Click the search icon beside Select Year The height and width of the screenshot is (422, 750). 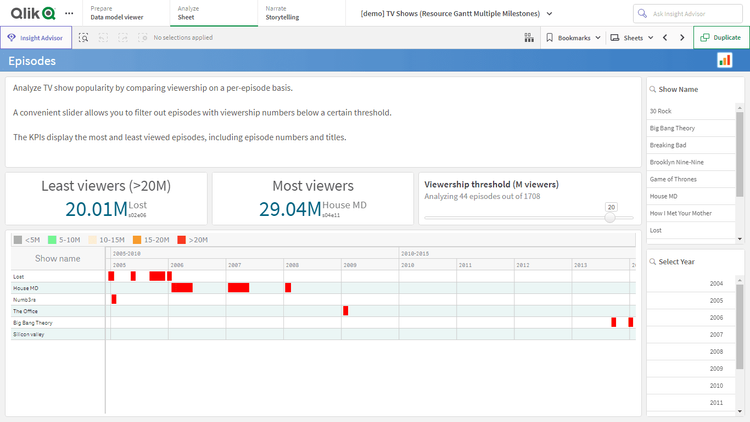[652, 261]
